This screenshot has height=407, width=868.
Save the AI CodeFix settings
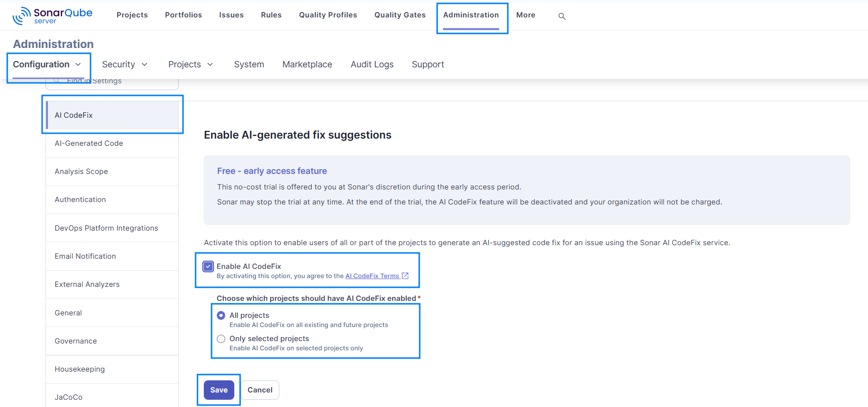coord(219,390)
